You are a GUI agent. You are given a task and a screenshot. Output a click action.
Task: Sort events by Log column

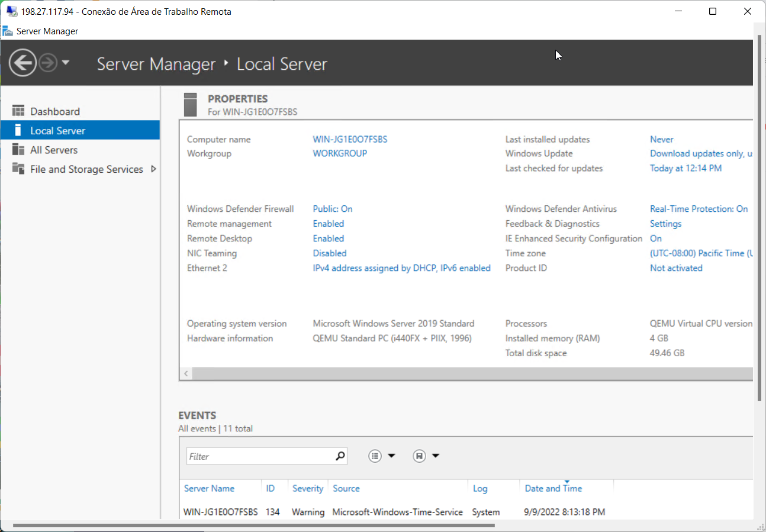click(480, 488)
